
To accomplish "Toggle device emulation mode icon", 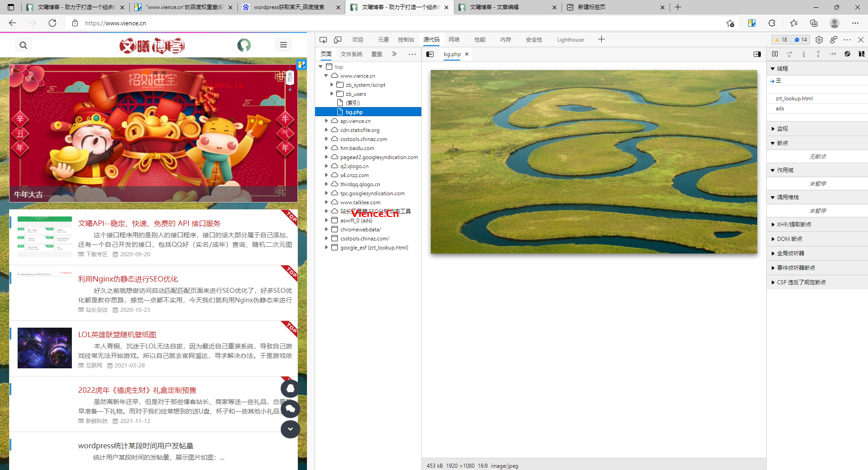I will point(338,40).
